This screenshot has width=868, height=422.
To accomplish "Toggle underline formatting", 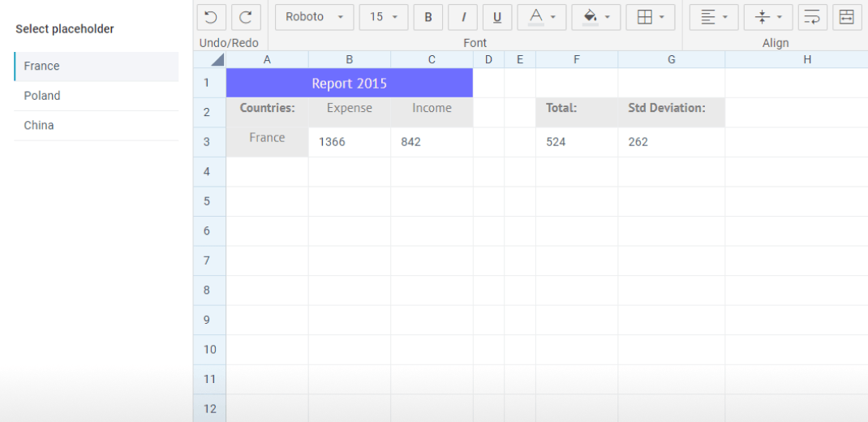I will tap(497, 17).
